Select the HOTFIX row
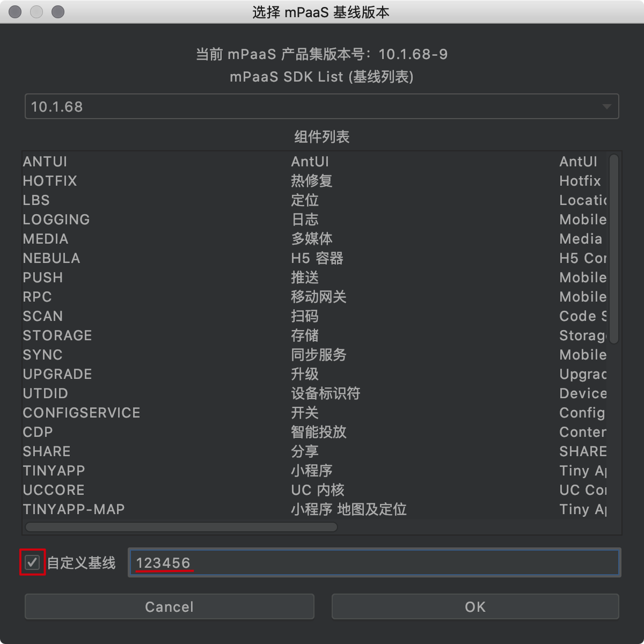The width and height of the screenshot is (644, 644). point(314,181)
